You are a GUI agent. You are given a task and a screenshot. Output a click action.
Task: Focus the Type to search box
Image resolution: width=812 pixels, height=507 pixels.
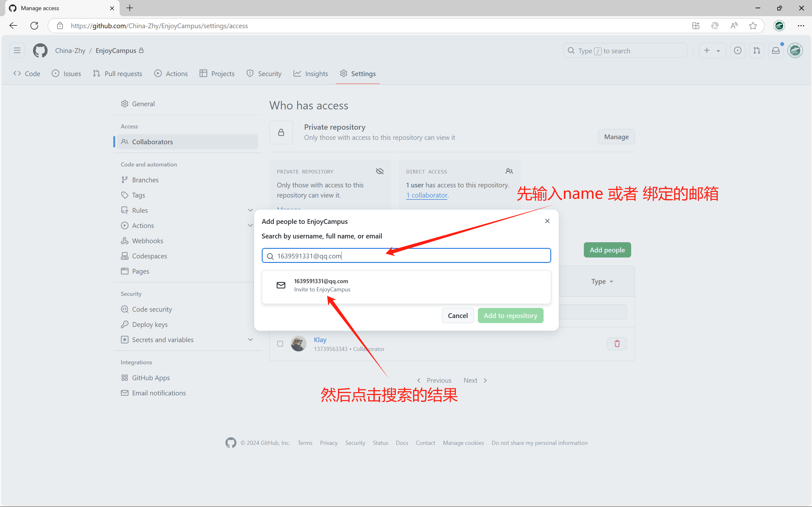[x=625, y=51]
